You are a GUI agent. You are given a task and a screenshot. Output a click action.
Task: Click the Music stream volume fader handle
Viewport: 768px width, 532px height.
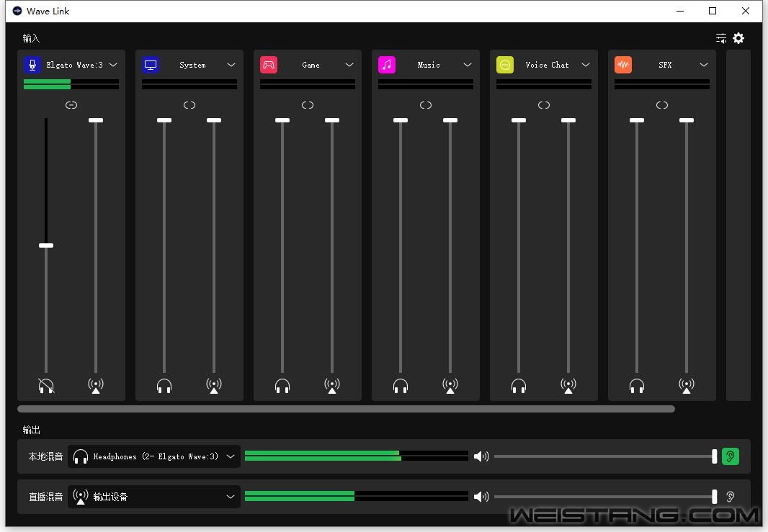(450, 120)
